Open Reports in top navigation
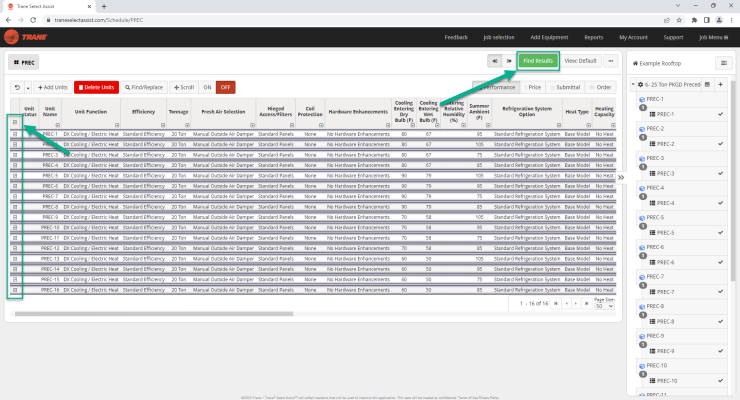Viewport: 740px width, 400px height. pyautogui.click(x=594, y=37)
